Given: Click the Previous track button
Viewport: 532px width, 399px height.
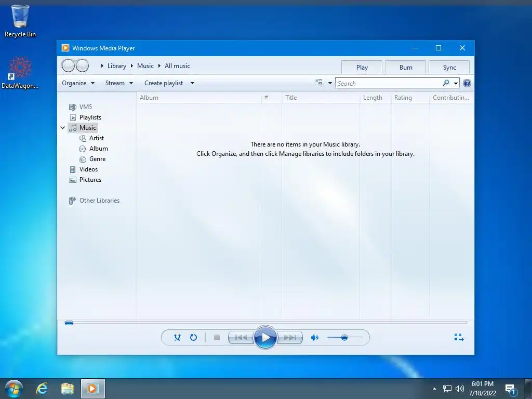Looking at the screenshot, I should (241, 337).
